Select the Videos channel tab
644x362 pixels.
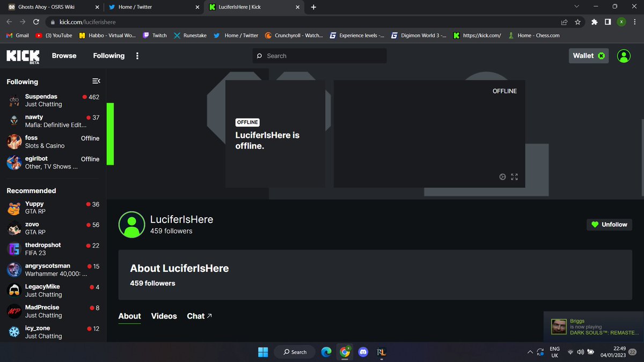(x=164, y=316)
